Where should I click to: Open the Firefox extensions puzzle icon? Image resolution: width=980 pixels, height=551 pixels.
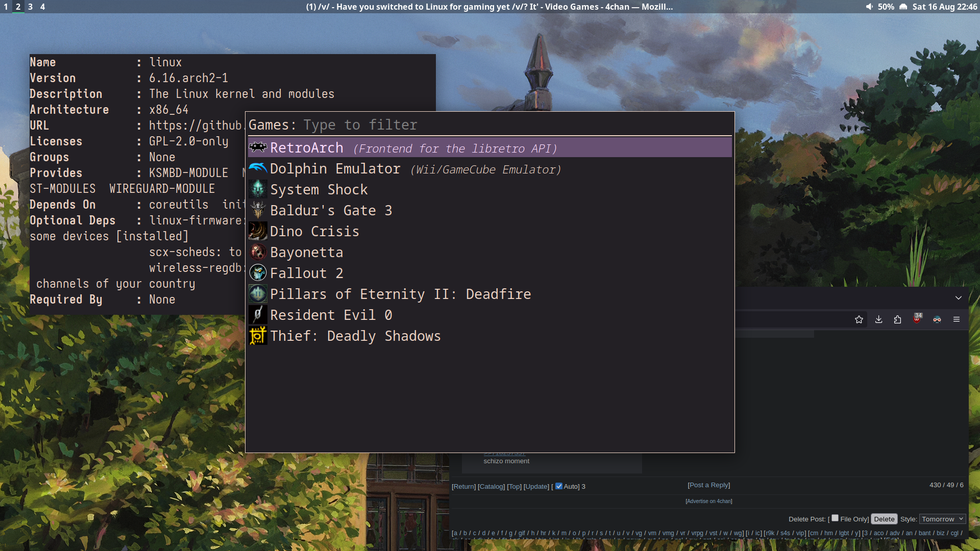pyautogui.click(x=898, y=319)
